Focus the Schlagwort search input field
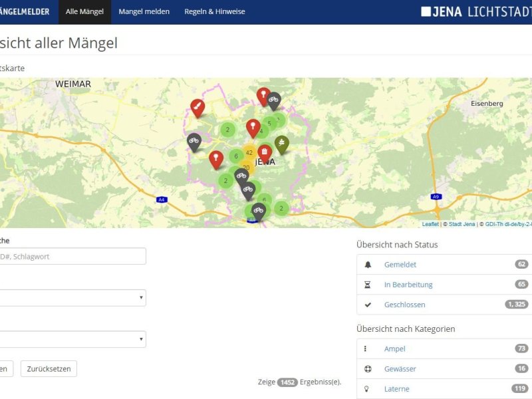This screenshot has height=399, width=532. (72, 256)
